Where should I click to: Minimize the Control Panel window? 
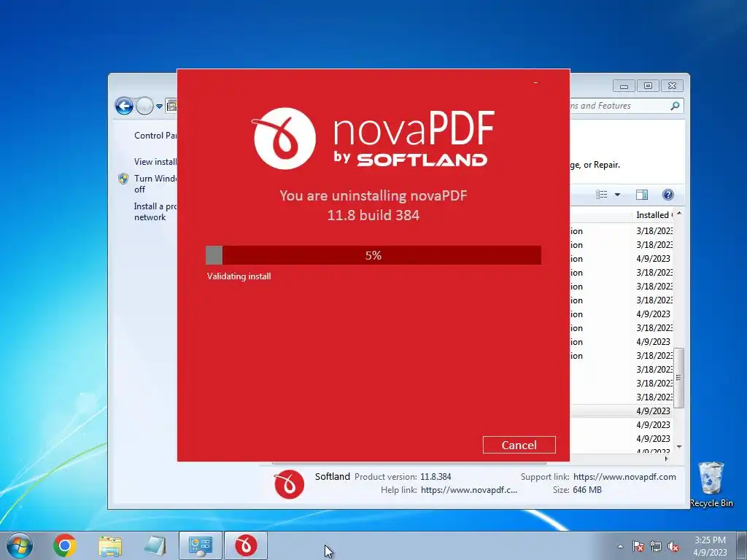624,86
